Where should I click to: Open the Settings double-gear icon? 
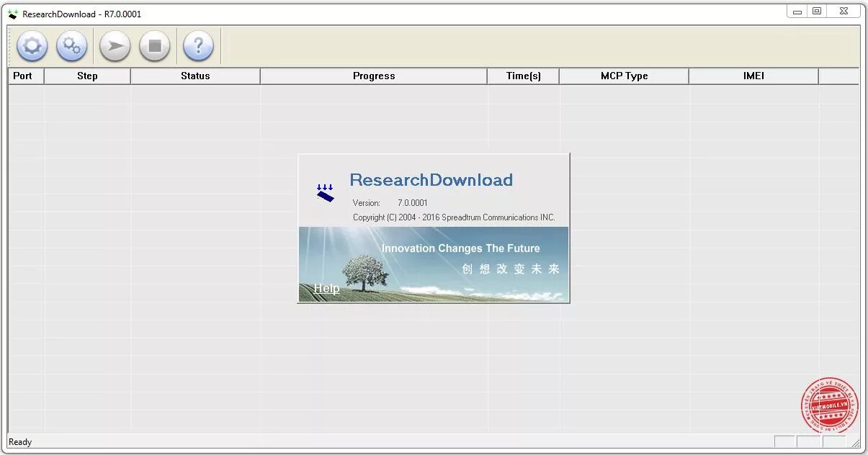tap(72, 47)
